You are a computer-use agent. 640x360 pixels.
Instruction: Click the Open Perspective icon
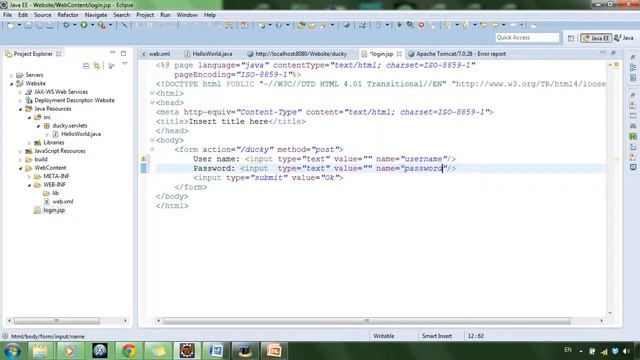coord(571,38)
